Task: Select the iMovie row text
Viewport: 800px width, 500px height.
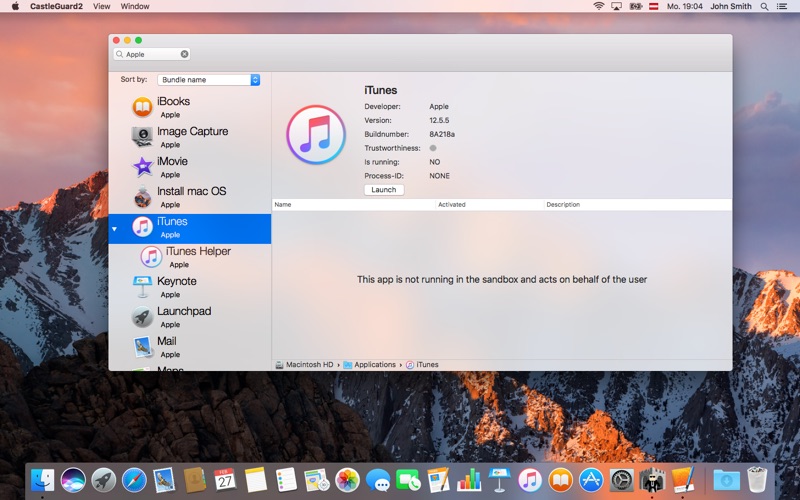Action: (172, 161)
